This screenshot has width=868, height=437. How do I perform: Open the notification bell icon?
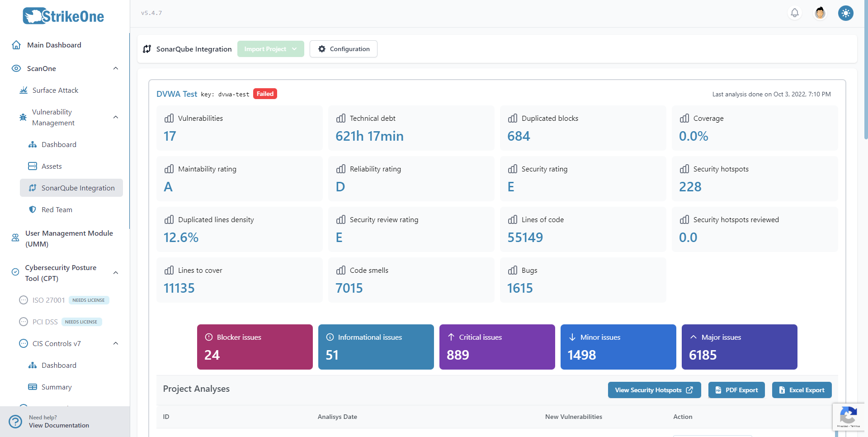(x=794, y=13)
